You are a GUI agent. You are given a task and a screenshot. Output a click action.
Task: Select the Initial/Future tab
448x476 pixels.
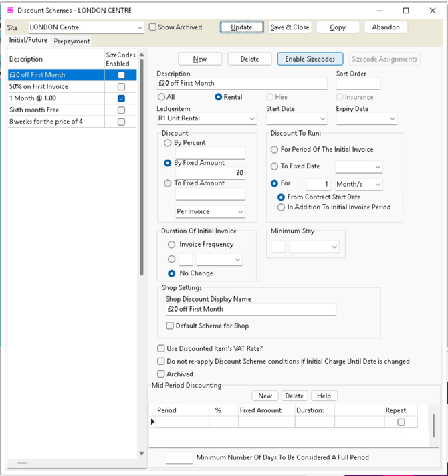tap(28, 40)
